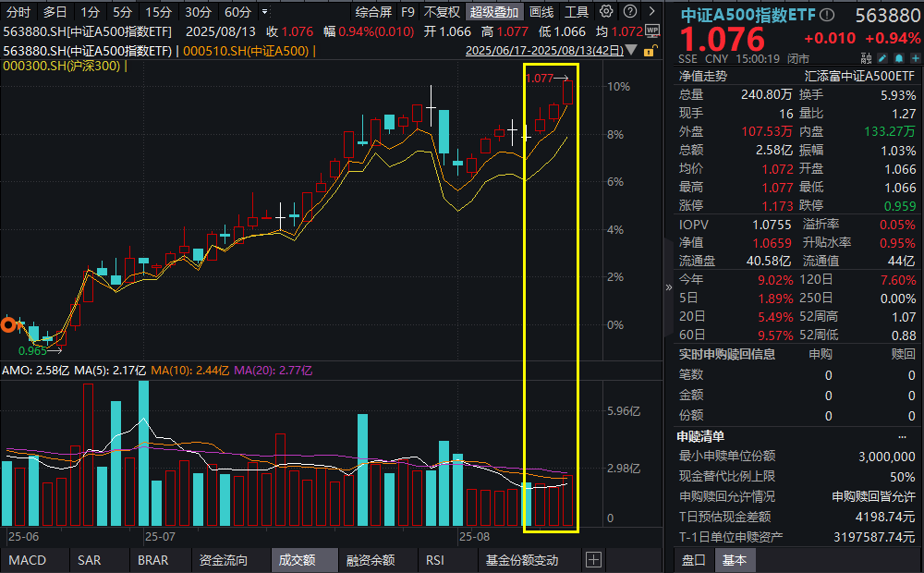Screen dimensions: 924x573
Task: Select the pencil annotation icon near the clock
Action: 882,57
